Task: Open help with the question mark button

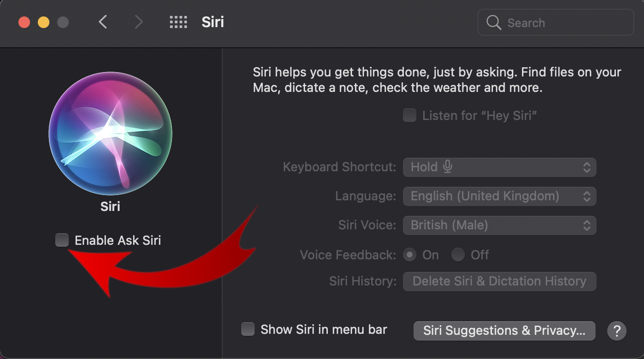Action: coord(617,331)
